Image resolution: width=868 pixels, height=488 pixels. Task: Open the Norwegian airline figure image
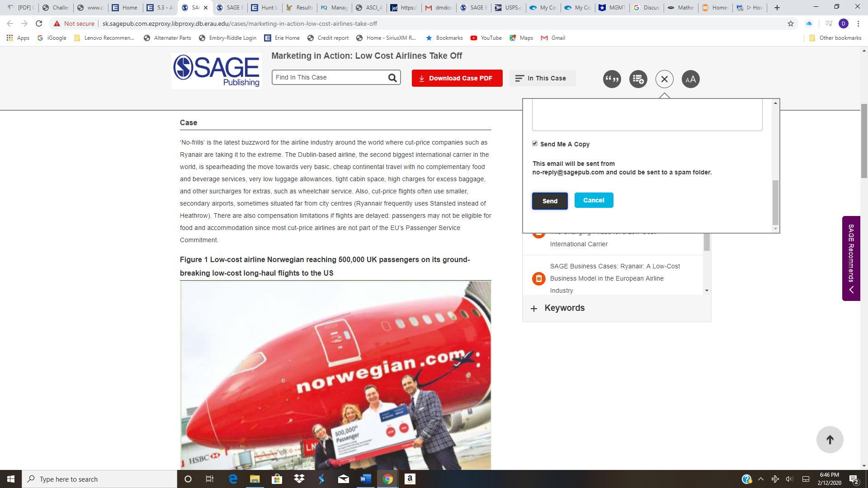[335, 375]
